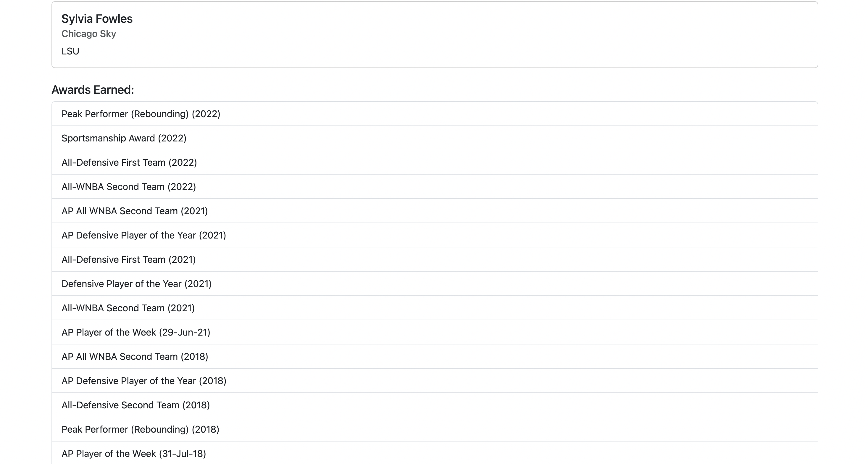Select AP Player of the Week (29-Jun-21)
Image resolution: width=868 pixels, height=464 pixels.
point(136,332)
